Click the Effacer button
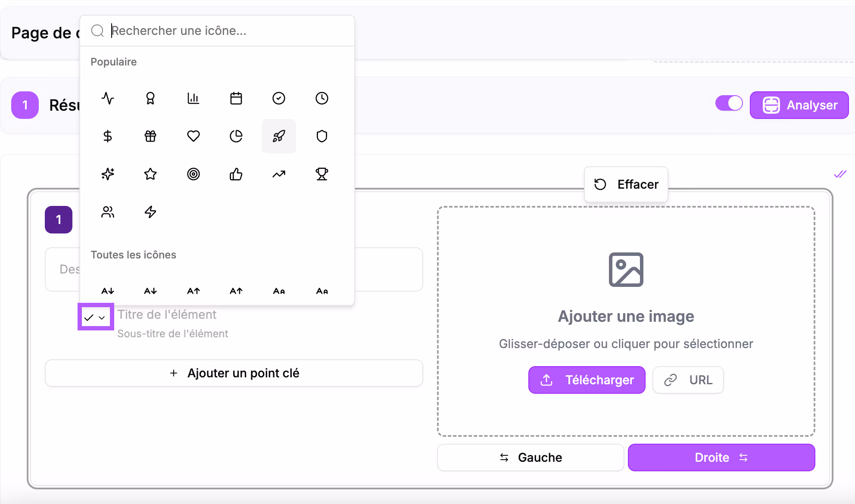The height and width of the screenshot is (504, 855). (626, 184)
